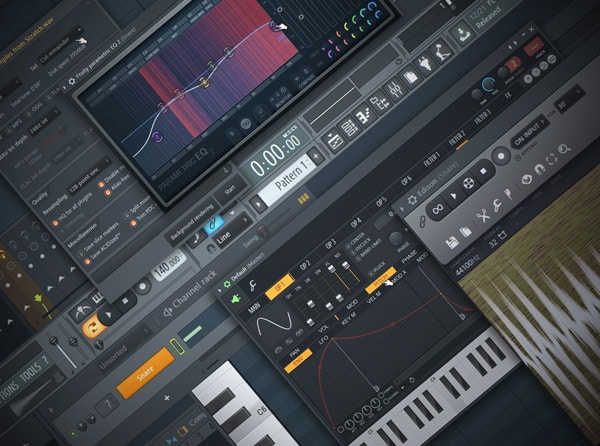
Task: Click Edison's scissors edit icon
Action: coord(483,216)
